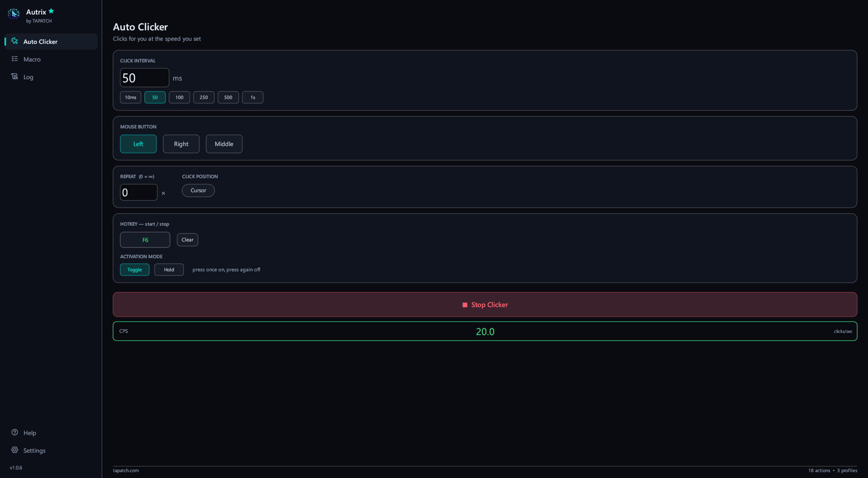This screenshot has width=868, height=478.
Task: Click the Macro list icon in sidebar
Action: coord(14,59)
